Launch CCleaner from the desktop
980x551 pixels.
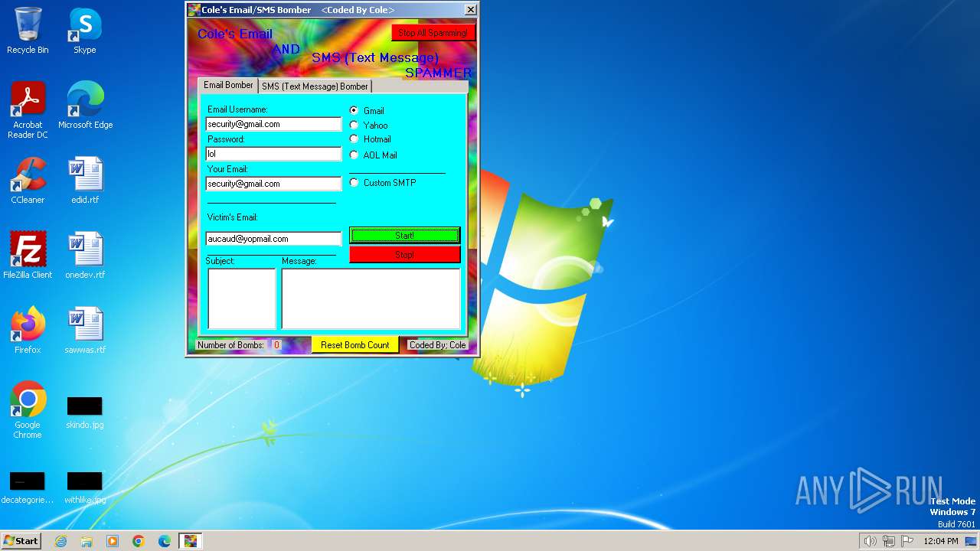(x=28, y=180)
